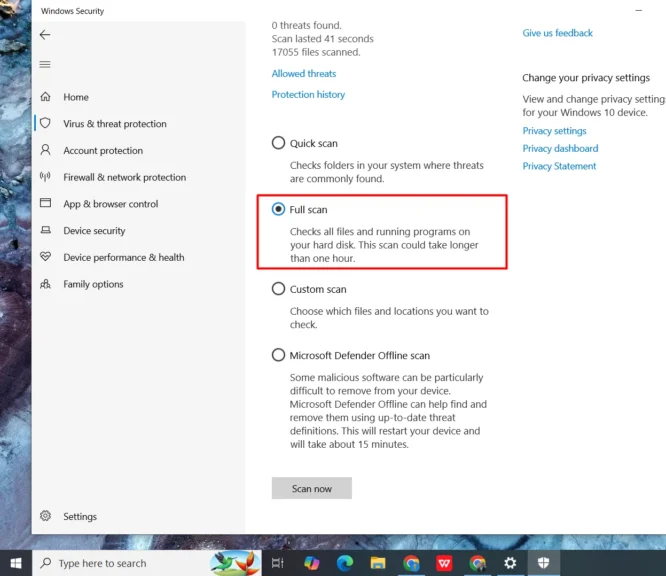
Task: Select the Quick scan radio option
Action: point(278,143)
